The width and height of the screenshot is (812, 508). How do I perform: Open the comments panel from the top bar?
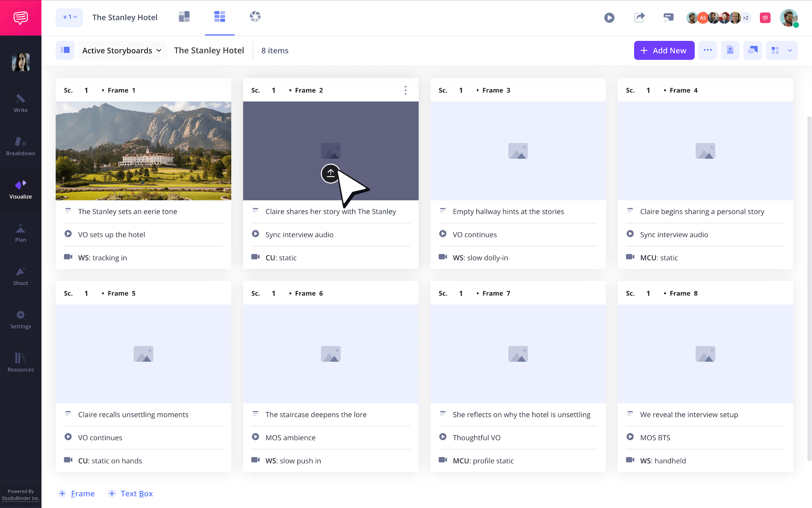click(x=668, y=17)
